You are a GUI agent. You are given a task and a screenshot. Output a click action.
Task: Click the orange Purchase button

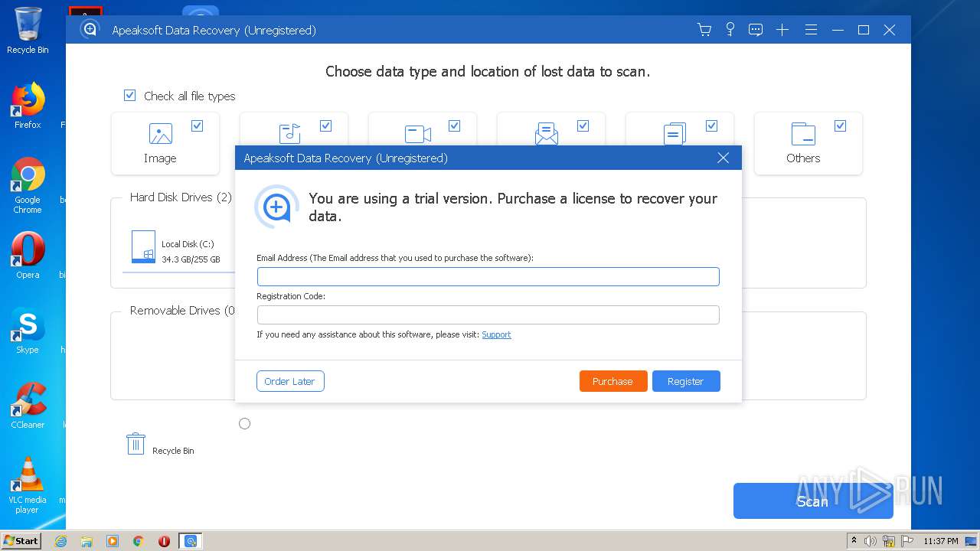613,381
